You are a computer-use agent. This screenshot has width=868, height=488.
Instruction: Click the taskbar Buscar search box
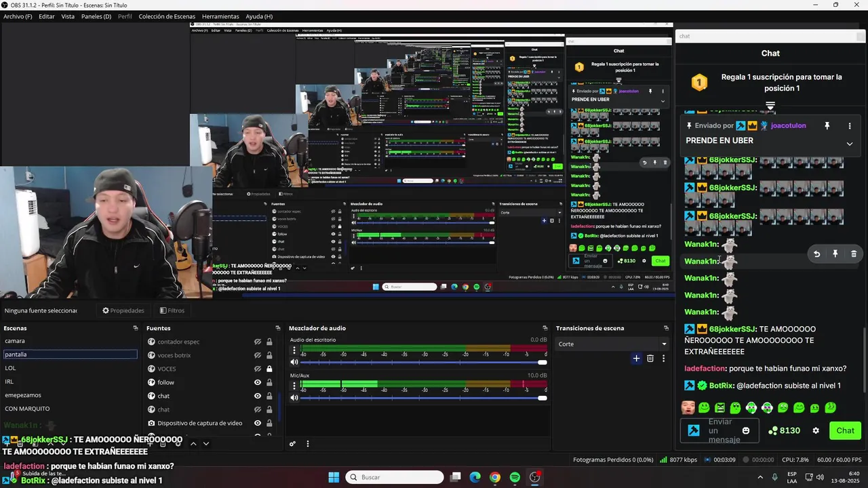click(395, 477)
